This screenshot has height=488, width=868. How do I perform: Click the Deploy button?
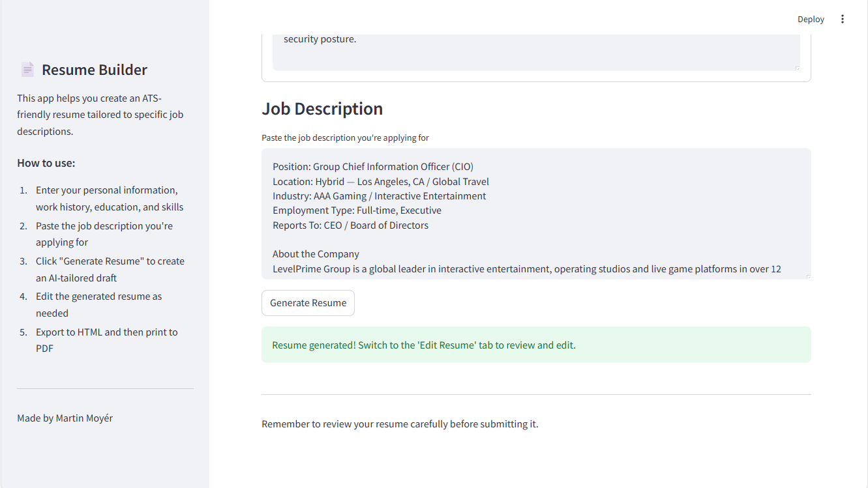(811, 19)
